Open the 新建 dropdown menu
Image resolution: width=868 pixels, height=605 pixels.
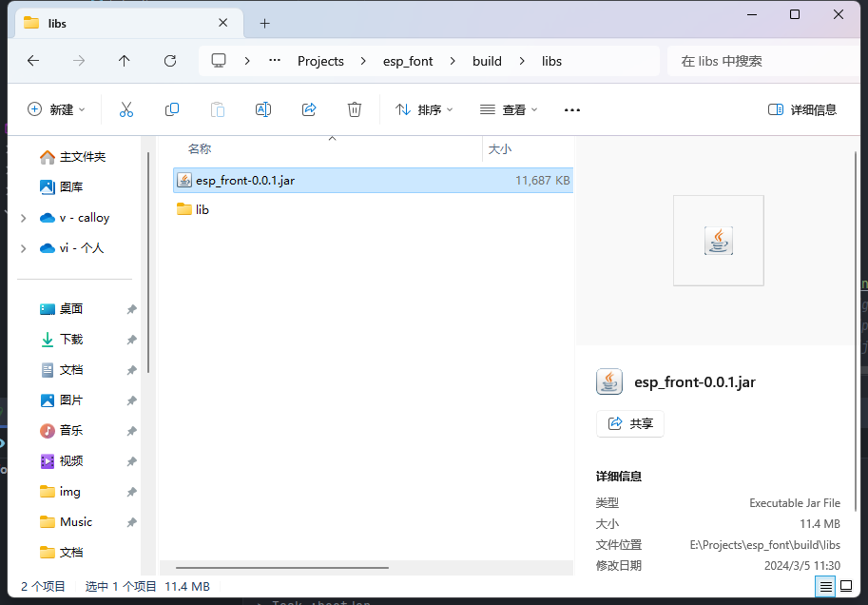[56, 109]
